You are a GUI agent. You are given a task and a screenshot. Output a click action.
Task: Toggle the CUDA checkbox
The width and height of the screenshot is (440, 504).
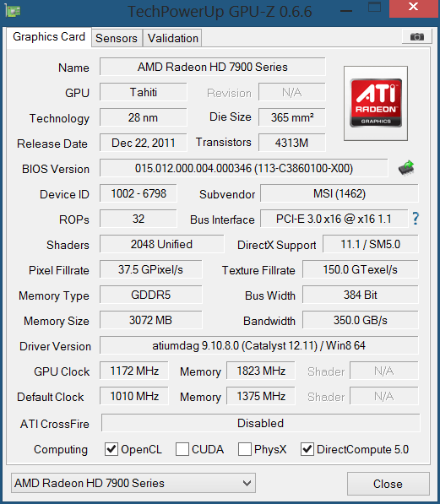pyautogui.click(x=182, y=449)
